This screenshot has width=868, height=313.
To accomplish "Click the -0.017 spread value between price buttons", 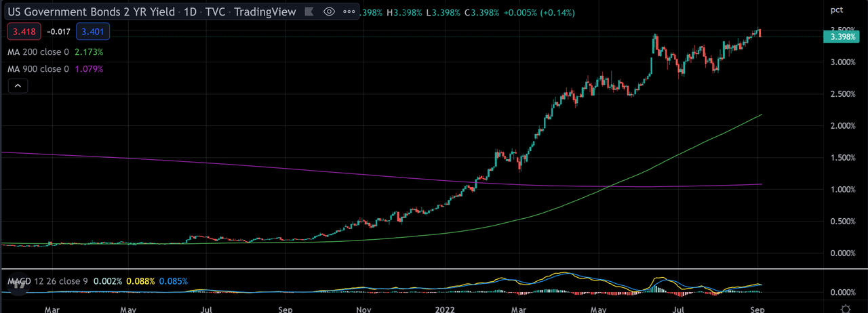I will [x=59, y=30].
